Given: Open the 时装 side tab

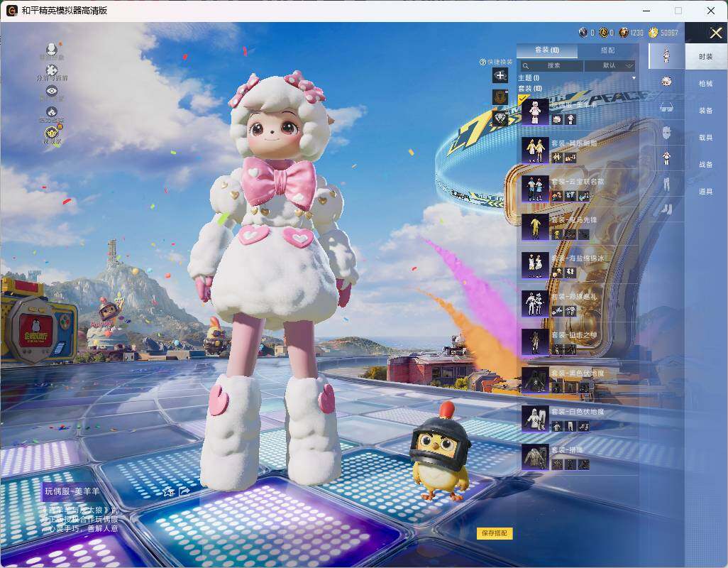Looking at the screenshot, I should click(706, 57).
